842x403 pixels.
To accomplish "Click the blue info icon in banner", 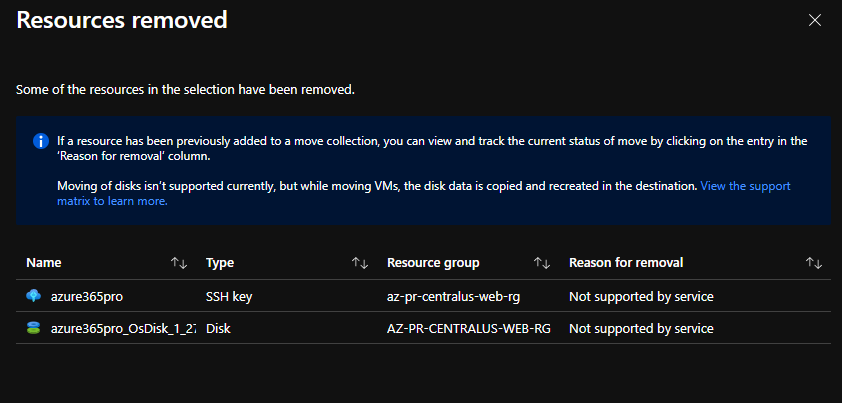I will click(40, 142).
